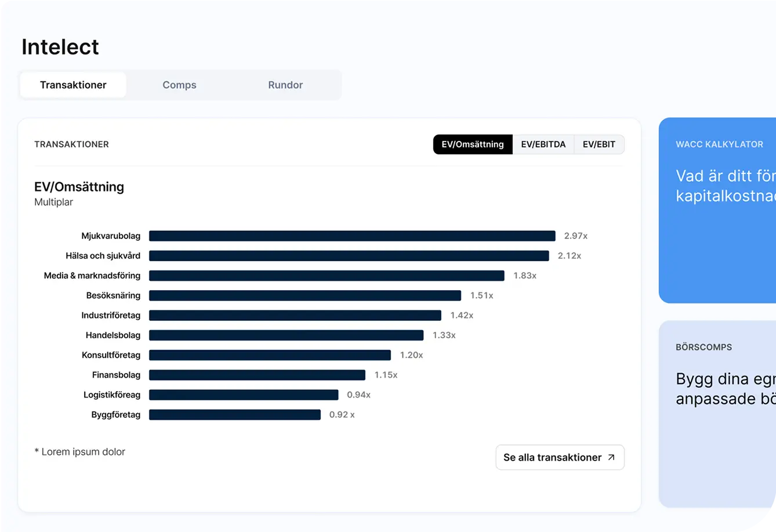Image resolution: width=776 pixels, height=532 pixels.
Task: Click the Handelsbolag bar
Action: pos(286,335)
